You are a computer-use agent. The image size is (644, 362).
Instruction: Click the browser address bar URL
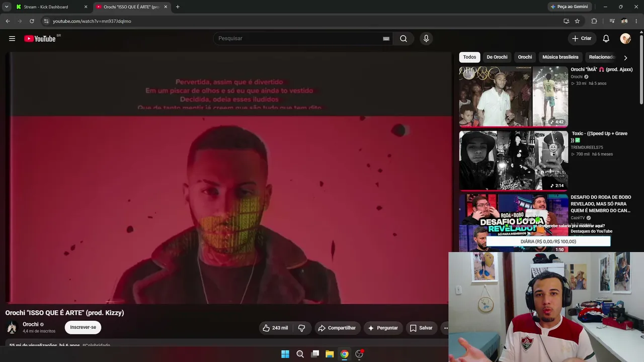(x=92, y=21)
